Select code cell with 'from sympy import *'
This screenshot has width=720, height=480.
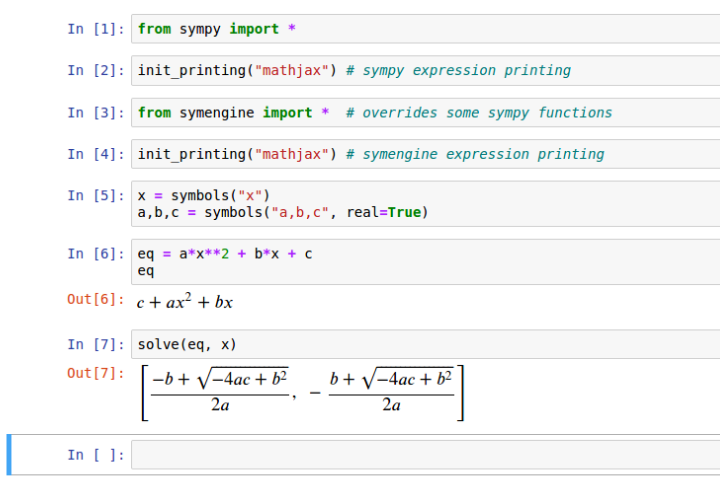[x=425, y=29]
